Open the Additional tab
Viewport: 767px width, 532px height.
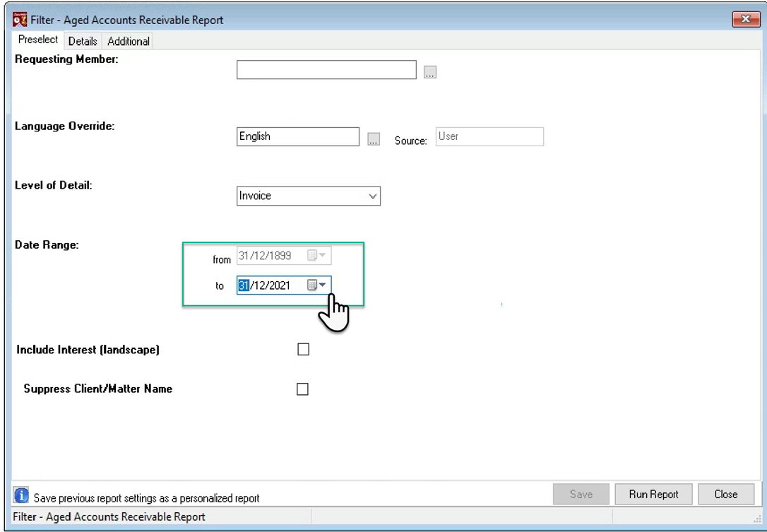pyautogui.click(x=129, y=42)
